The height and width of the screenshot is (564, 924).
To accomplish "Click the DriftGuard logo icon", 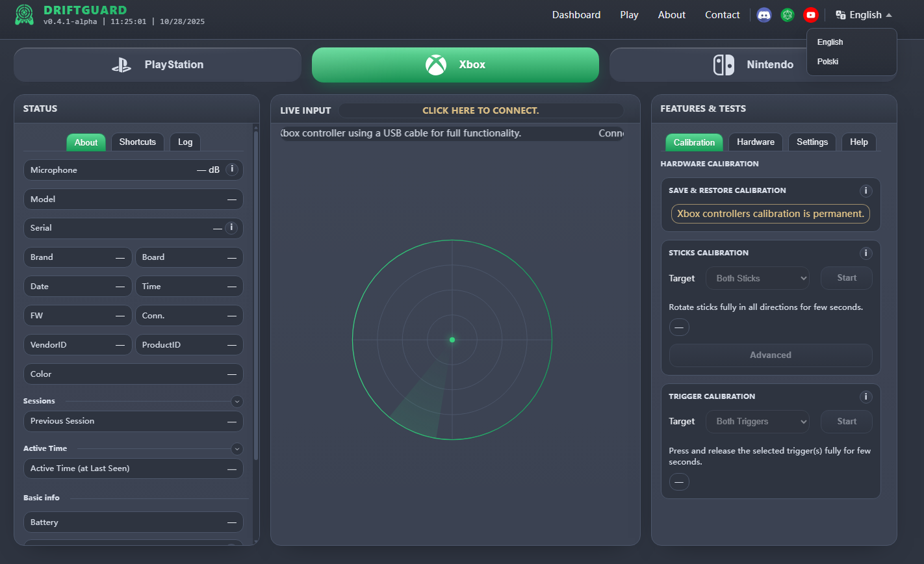I will (x=25, y=16).
